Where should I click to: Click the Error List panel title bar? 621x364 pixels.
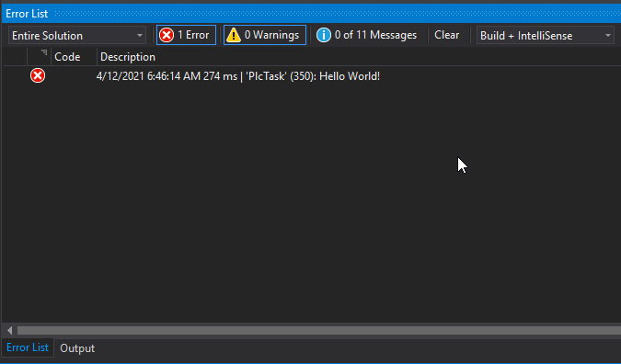[x=311, y=14]
